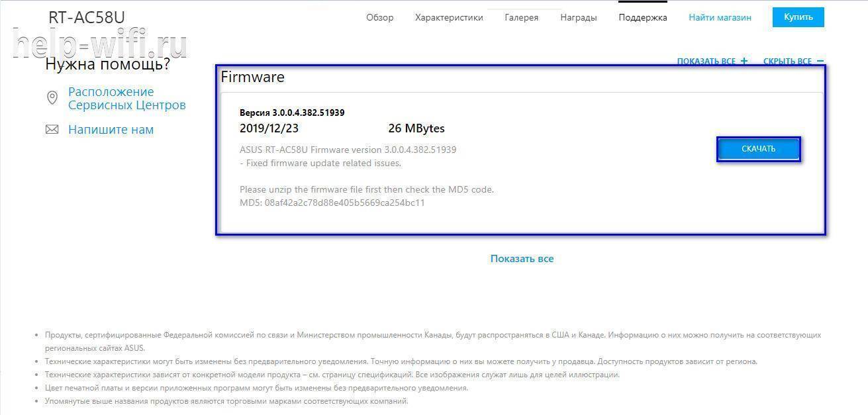
Task: Click the MD5 checksum line
Action: [332, 203]
